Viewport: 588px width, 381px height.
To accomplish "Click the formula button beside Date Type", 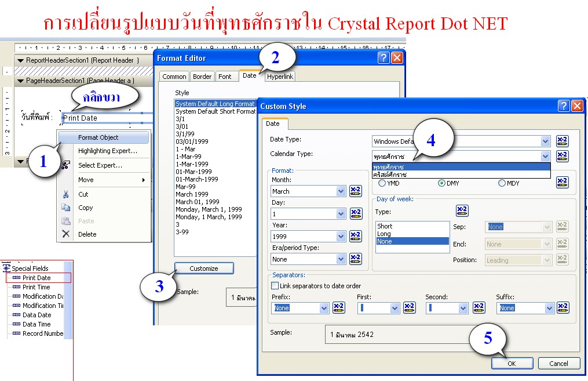I will pyautogui.click(x=562, y=141).
